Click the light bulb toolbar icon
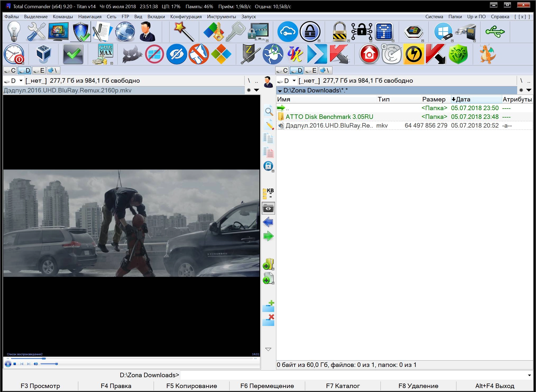 click(x=14, y=31)
